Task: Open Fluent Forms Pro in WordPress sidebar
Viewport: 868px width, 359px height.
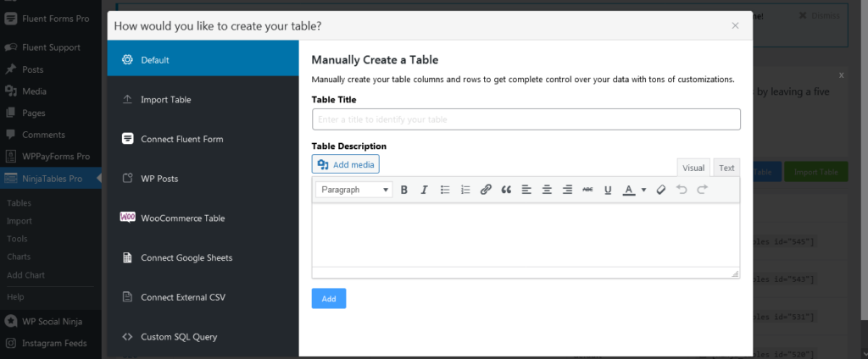Action: pos(50,19)
